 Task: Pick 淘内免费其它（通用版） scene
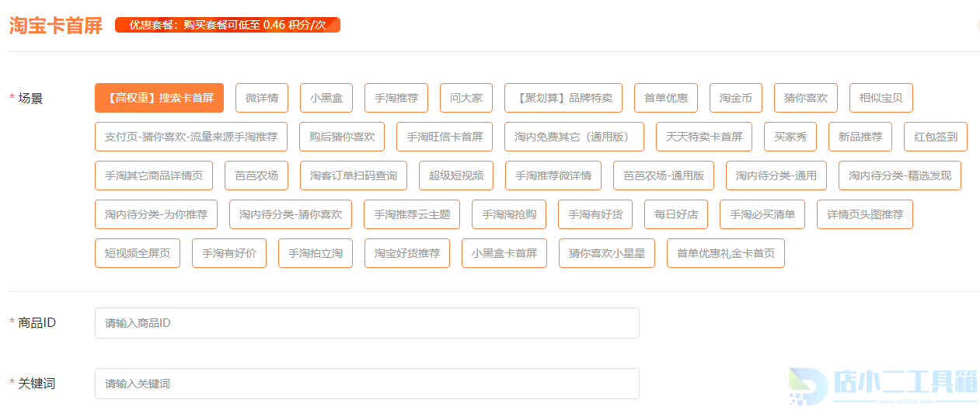tap(574, 137)
